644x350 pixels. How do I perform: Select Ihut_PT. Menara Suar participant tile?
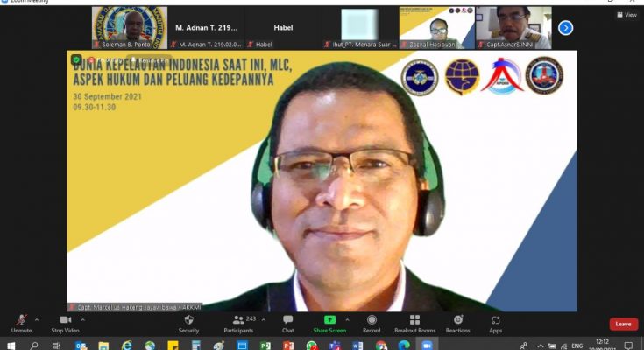point(360,27)
